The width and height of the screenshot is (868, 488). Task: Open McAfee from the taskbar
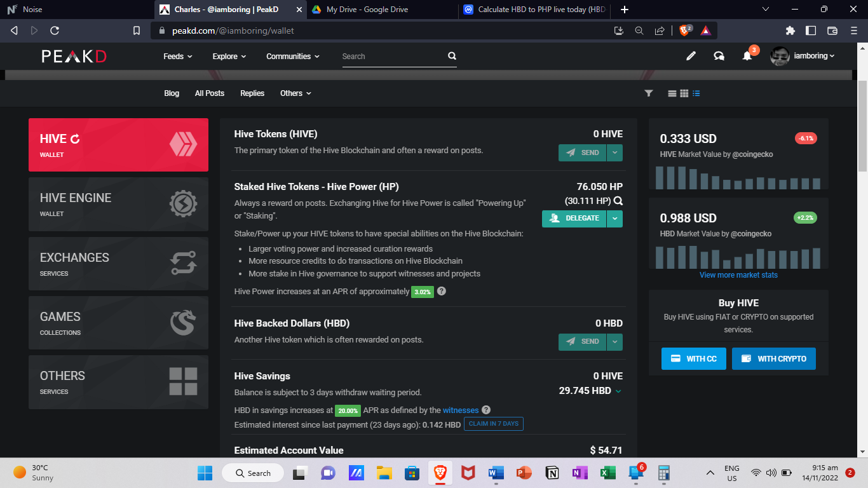468,473
